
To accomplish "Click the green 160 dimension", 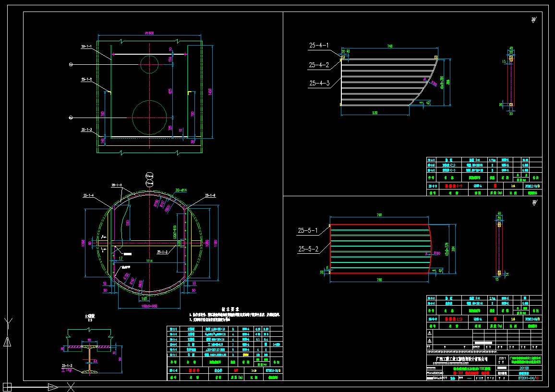I will (145, 299).
